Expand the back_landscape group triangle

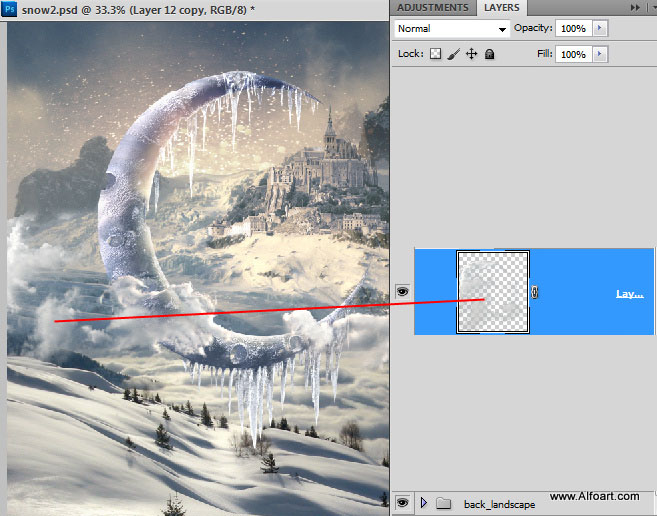coord(424,502)
